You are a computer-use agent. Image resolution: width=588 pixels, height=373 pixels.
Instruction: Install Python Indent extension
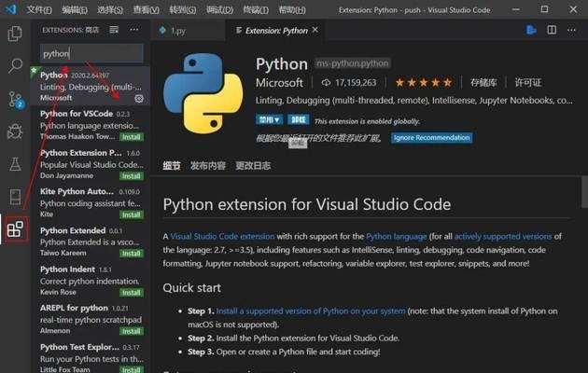click(x=132, y=293)
